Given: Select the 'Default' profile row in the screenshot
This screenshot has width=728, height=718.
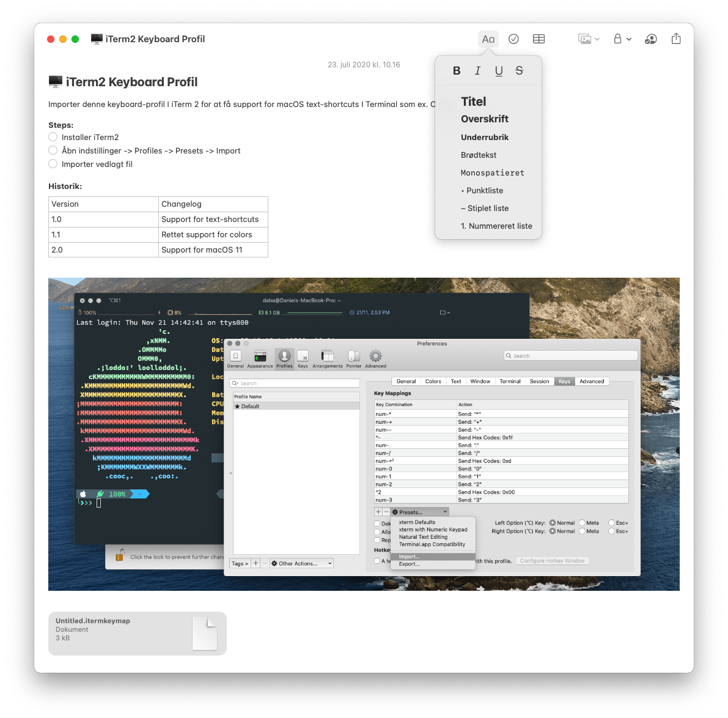Looking at the screenshot, I should click(296, 406).
